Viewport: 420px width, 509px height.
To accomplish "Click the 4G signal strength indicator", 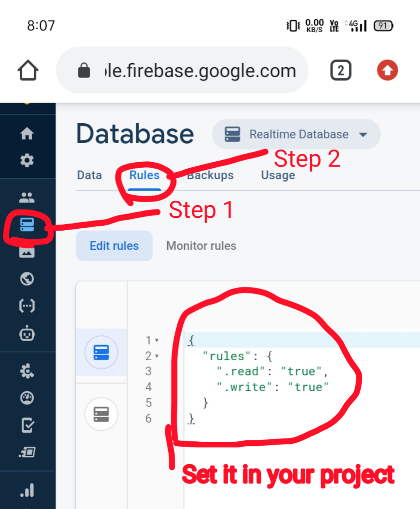I will (356, 25).
